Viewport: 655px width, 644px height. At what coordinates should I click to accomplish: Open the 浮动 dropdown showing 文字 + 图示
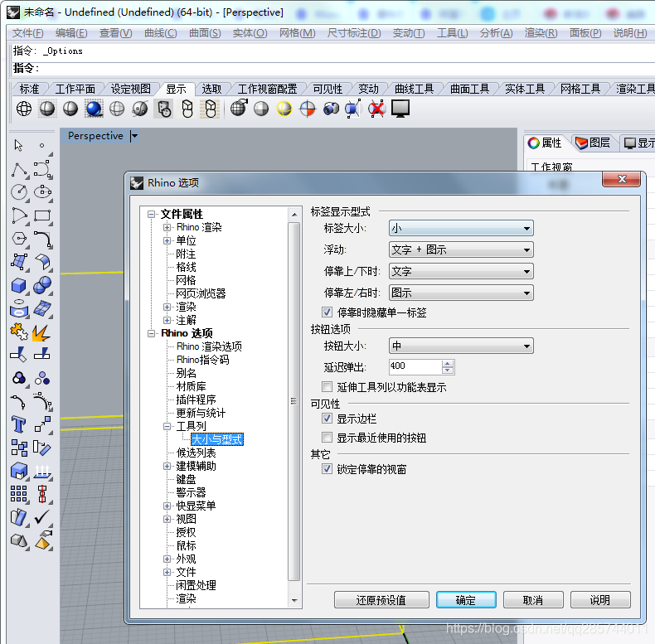coord(461,249)
